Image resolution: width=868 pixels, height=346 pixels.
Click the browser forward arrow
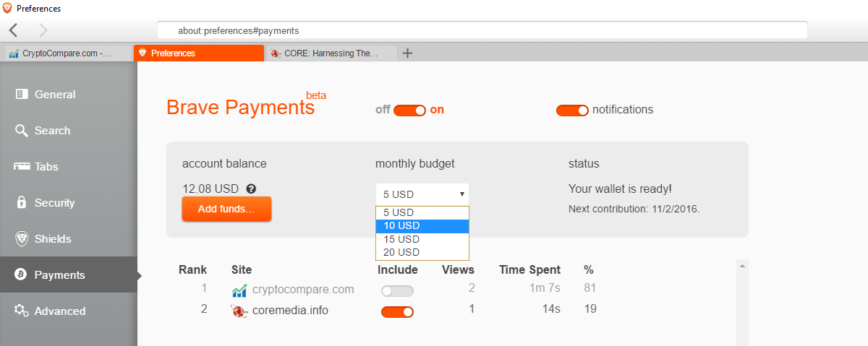click(x=43, y=30)
